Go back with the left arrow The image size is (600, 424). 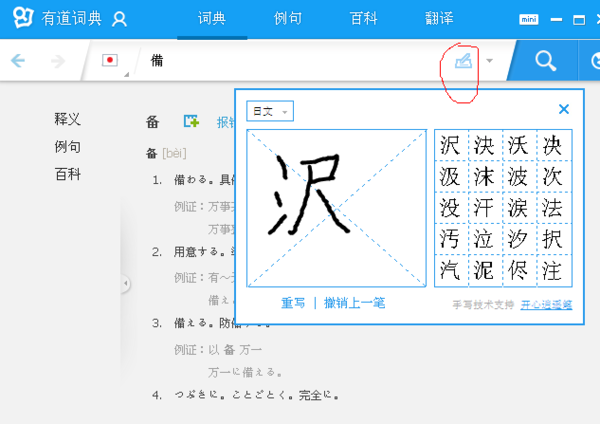coord(18,60)
